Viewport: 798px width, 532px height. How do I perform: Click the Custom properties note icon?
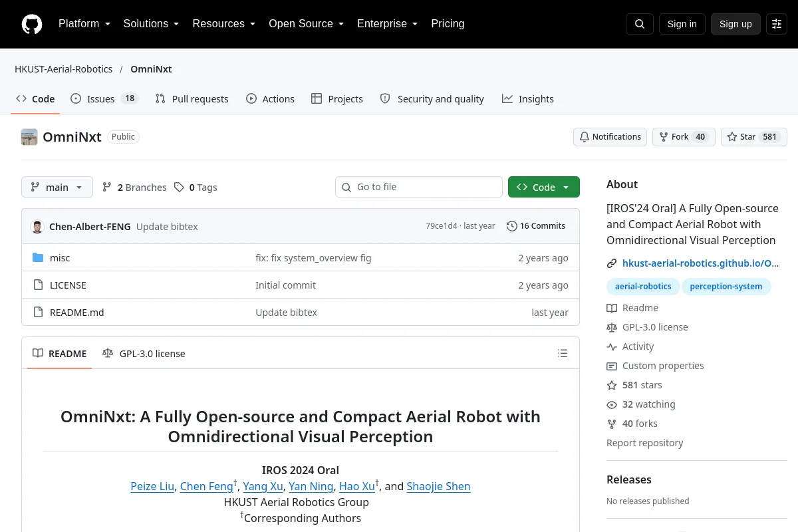pos(612,366)
